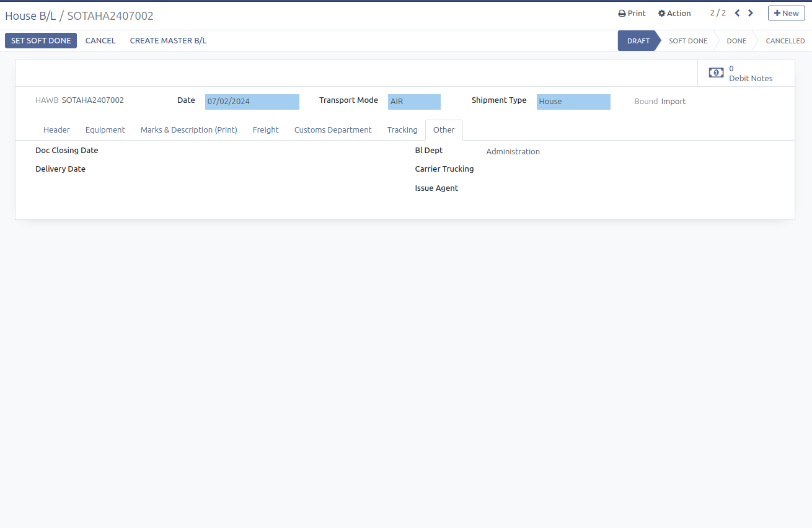812x528 pixels.
Task: Go to previous record arrow
Action: pos(737,13)
